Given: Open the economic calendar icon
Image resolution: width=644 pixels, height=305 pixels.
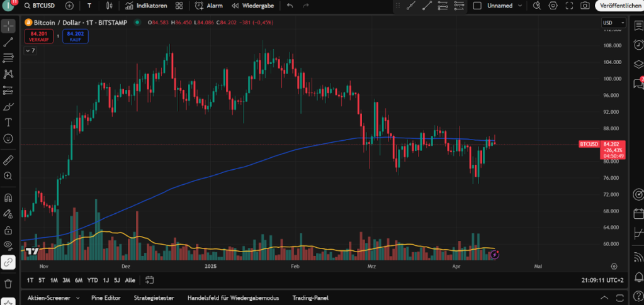Looking at the screenshot, I should [638, 214].
